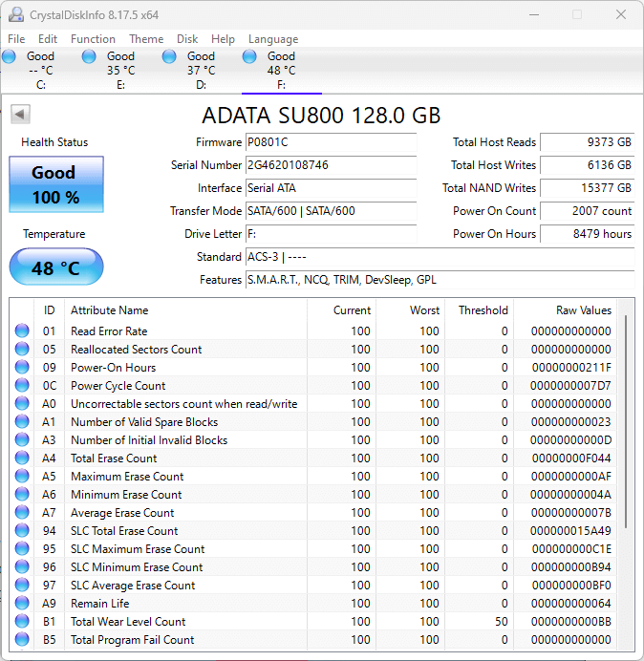Click status orb for Total Program Fail Count
The image size is (644, 661).
pos(22,639)
